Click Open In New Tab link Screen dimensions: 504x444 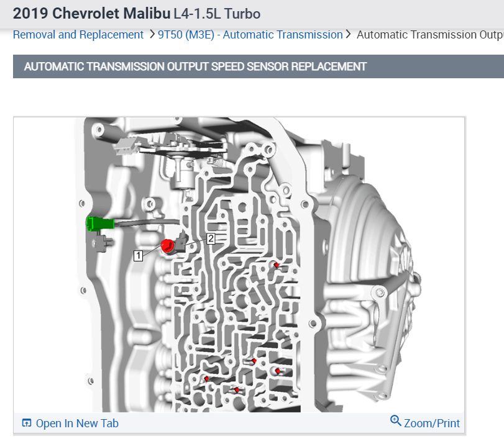click(77, 423)
